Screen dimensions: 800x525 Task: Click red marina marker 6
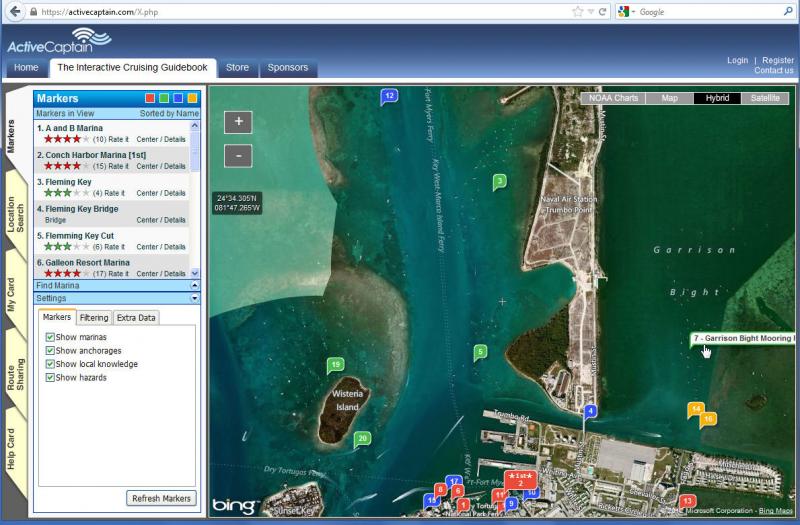[457, 491]
